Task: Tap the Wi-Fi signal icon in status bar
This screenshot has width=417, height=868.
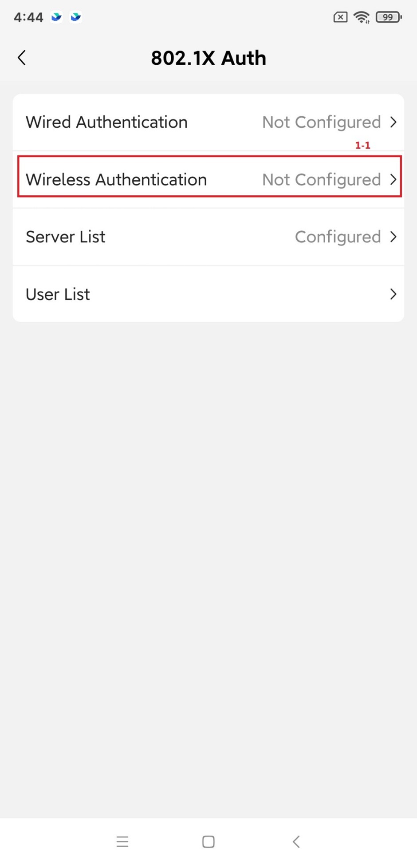Action: 362,17
